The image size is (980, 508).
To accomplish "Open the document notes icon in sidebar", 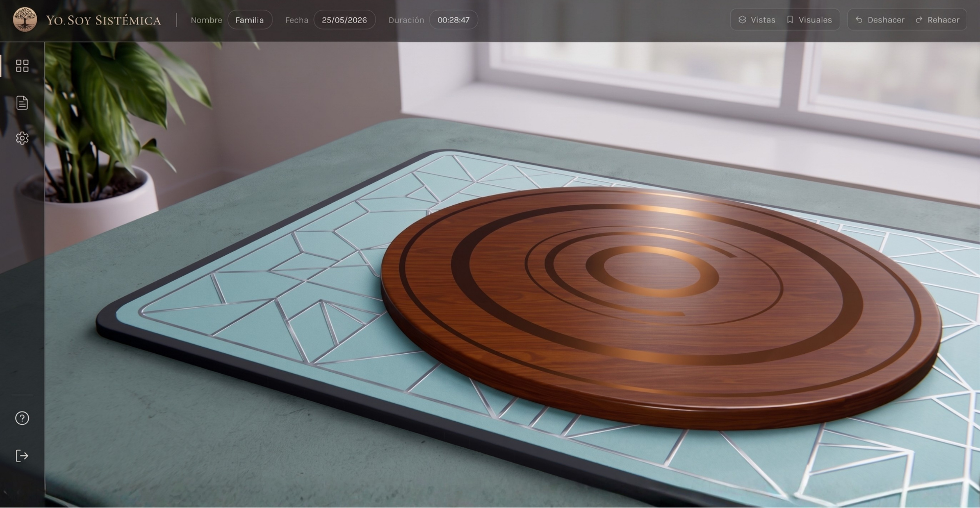I will 22,103.
